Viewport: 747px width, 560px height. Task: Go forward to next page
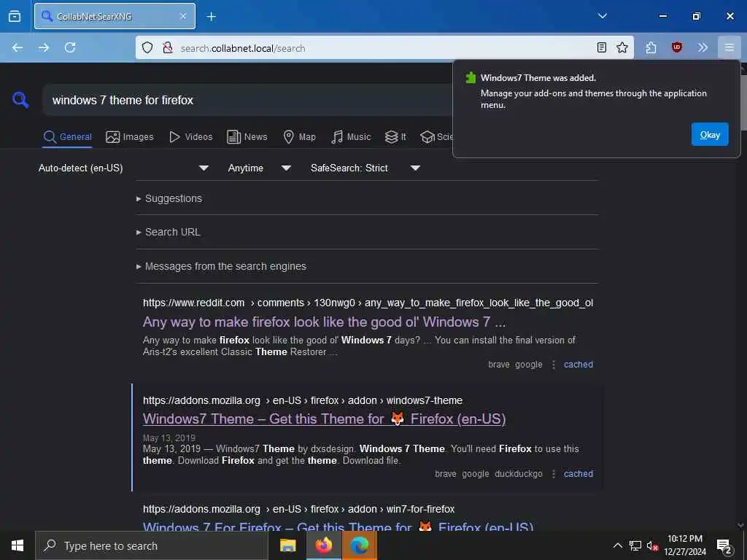pyautogui.click(x=44, y=47)
